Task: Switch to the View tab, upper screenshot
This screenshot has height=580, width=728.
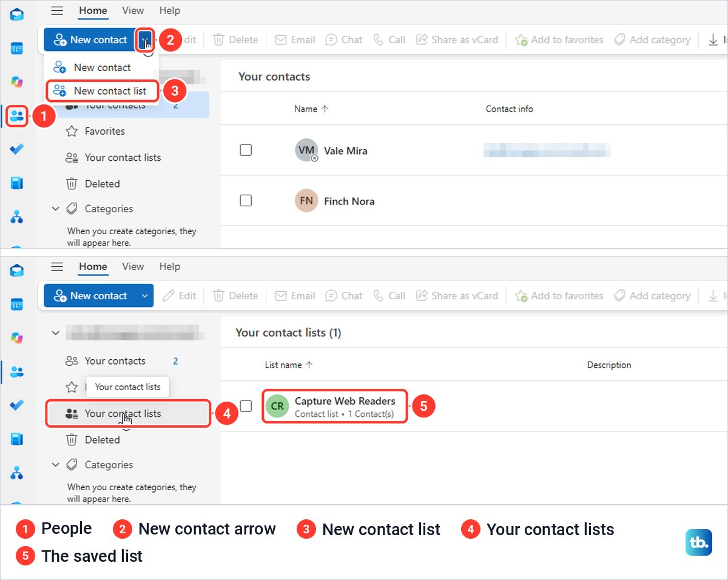Action: coord(133,10)
